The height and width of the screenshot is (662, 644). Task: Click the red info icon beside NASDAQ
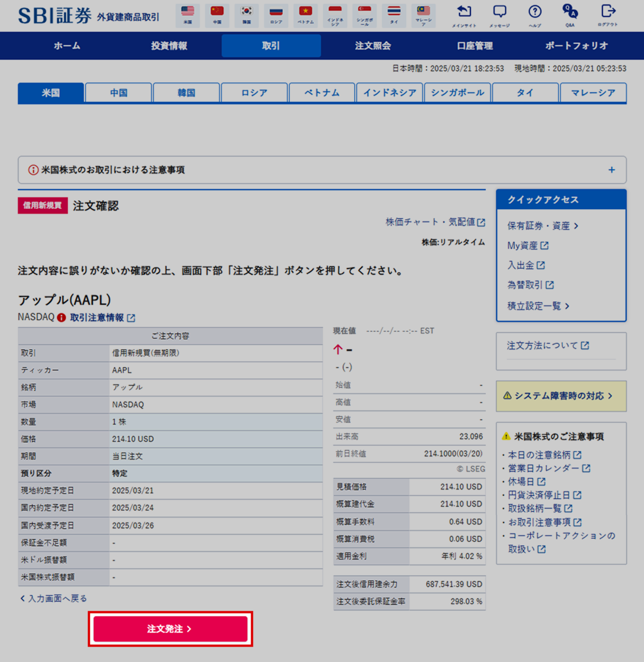point(62,317)
